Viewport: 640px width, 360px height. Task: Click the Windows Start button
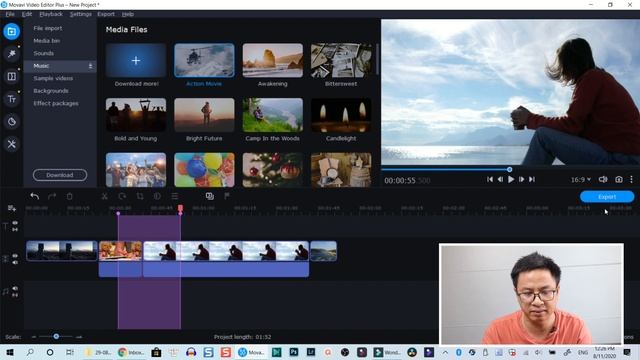10,352
